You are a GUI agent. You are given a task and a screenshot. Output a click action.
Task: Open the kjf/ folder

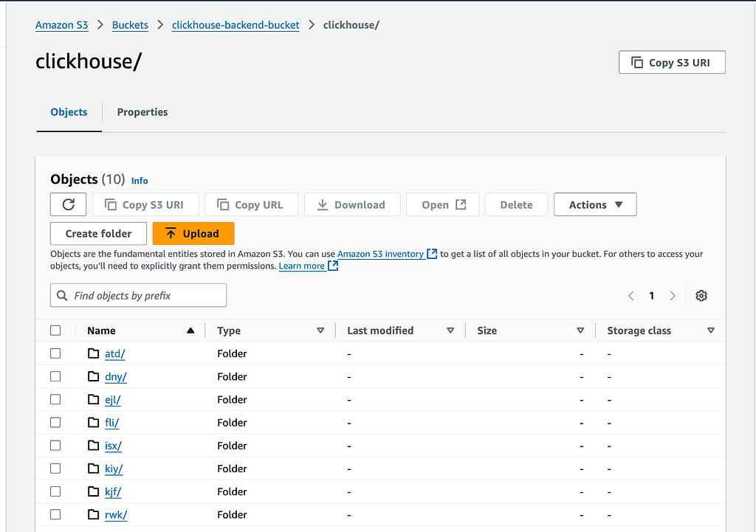tap(113, 492)
